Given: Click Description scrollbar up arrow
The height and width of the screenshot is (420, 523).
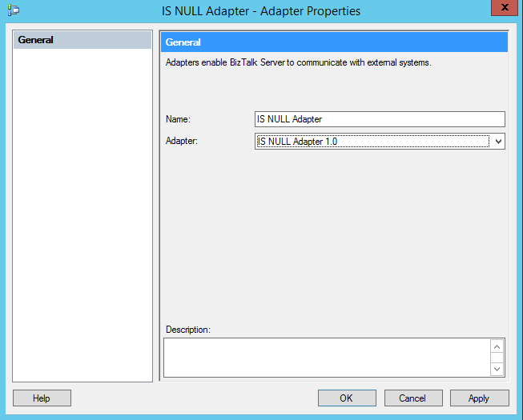Looking at the screenshot, I should coord(497,347).
